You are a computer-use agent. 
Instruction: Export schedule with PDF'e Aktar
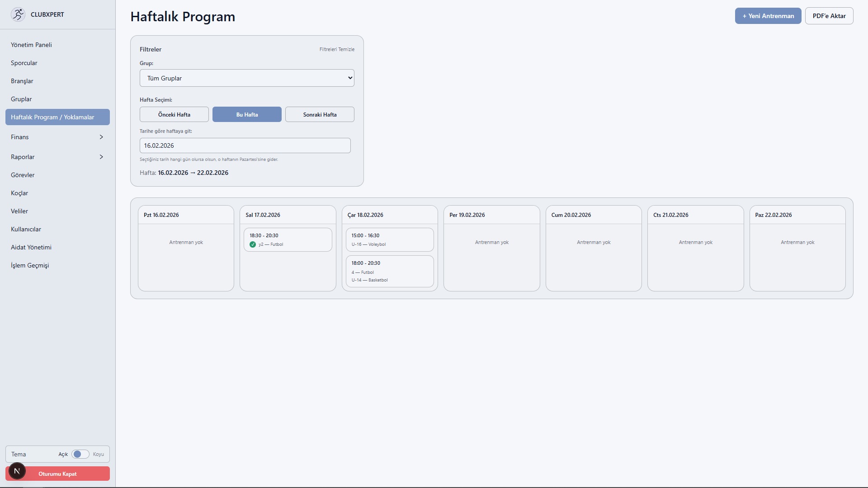(829, 16)
